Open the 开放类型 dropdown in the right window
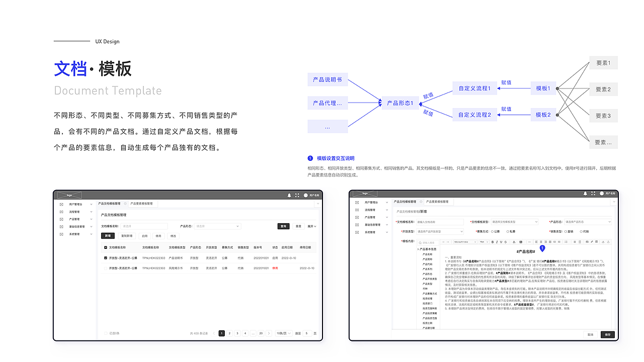The image size is (644, 362). [440, 231]
